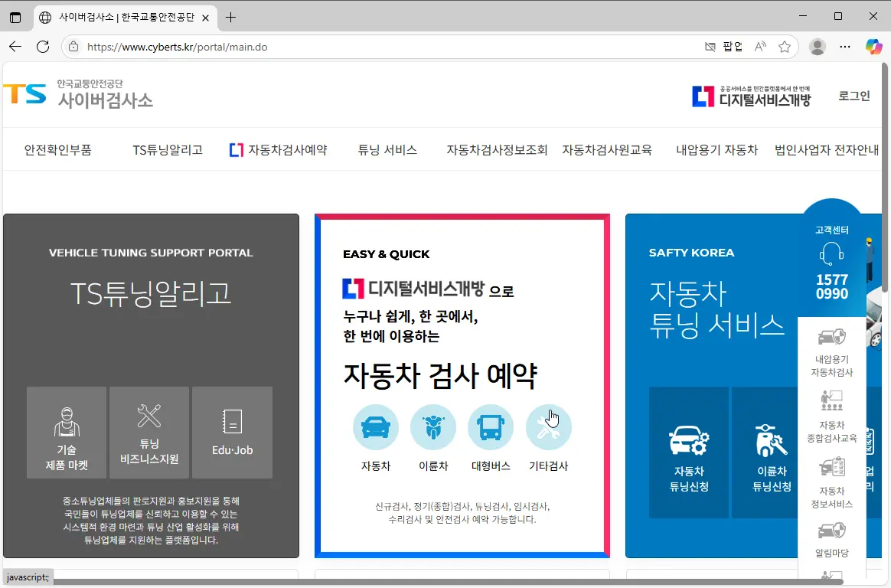
Task: Select the 이륜차 motorcycle inspection icon
Action: coord(433,427)
